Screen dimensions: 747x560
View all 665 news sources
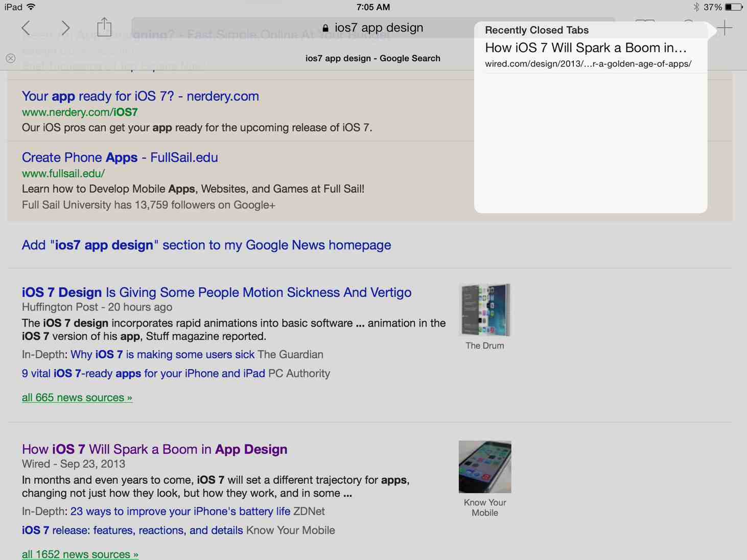point(77,398)
